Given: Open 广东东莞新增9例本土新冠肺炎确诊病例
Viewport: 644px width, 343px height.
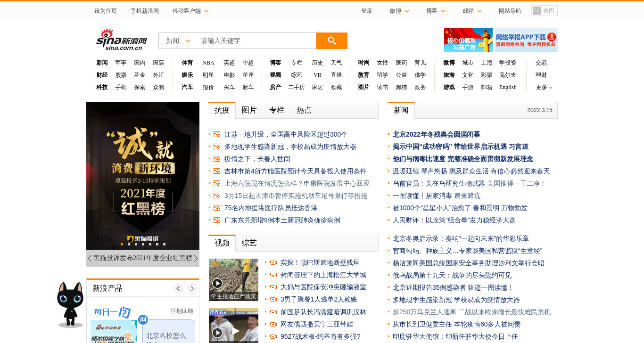Looking at the screenshot, I should pos(282,220).
